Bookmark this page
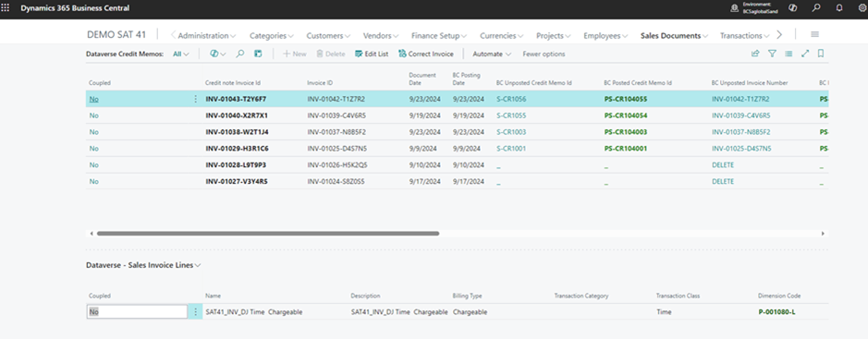The width and height of the screenshot is (868, 339). pos(821,54)
